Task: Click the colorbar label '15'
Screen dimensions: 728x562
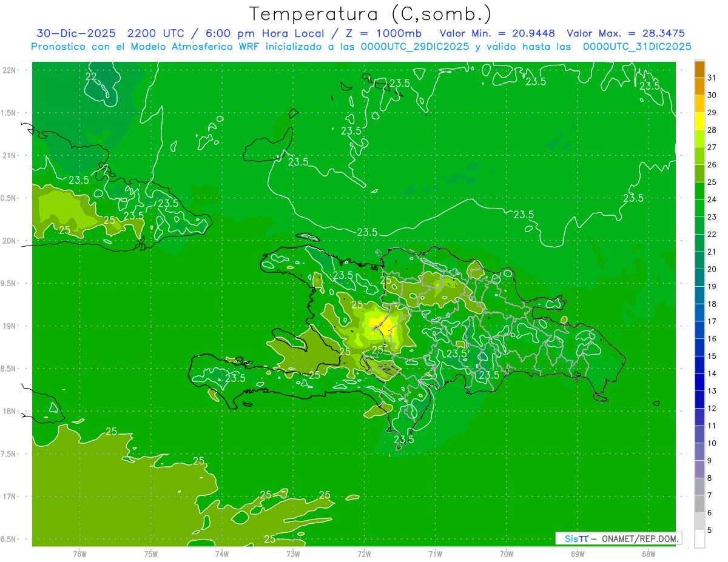Action: [712, 356]
